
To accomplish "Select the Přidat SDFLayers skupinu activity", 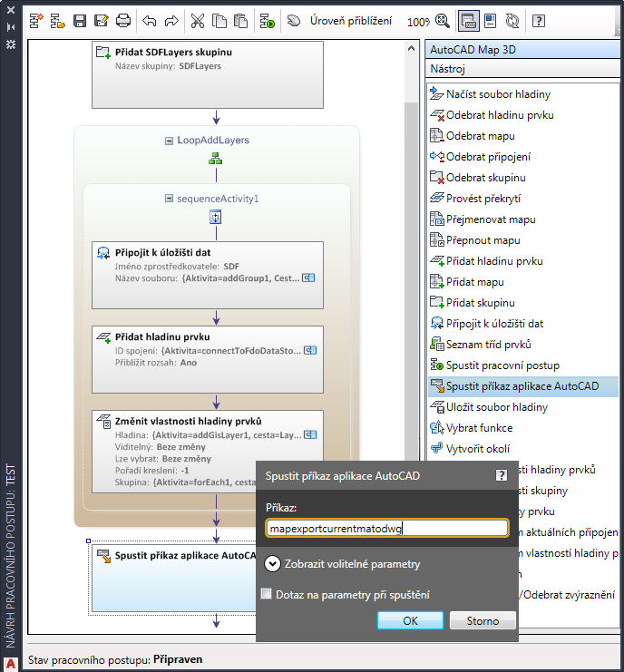I will click(x=208, y=75).
